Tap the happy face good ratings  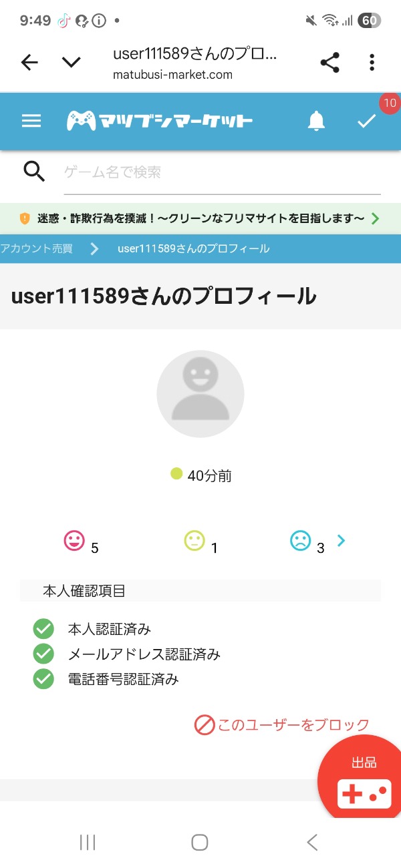pyautogui.click(x=74, y=541)
